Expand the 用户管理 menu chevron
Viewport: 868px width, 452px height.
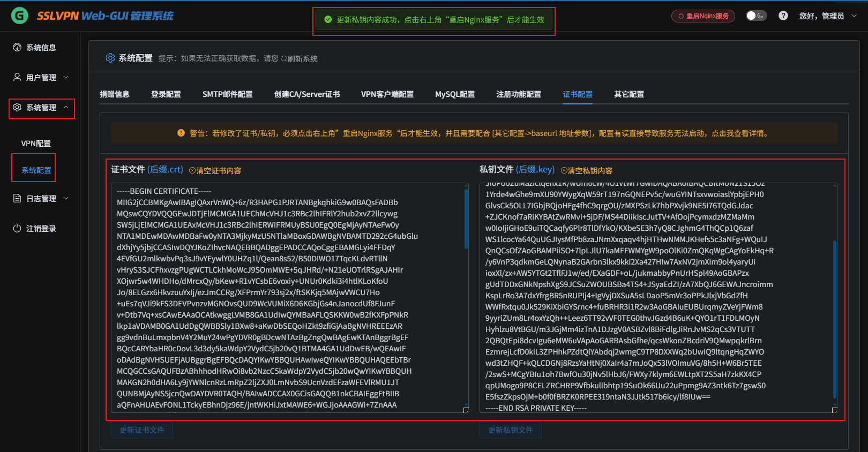point(66,77)
